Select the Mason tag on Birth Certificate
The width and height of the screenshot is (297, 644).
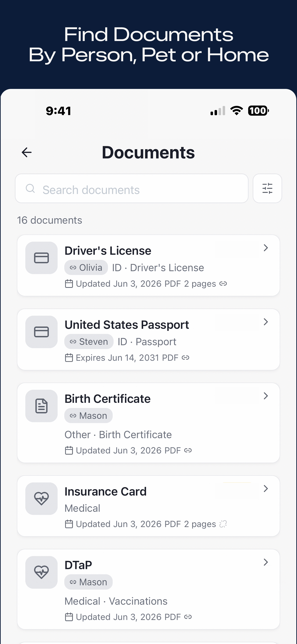88,416
